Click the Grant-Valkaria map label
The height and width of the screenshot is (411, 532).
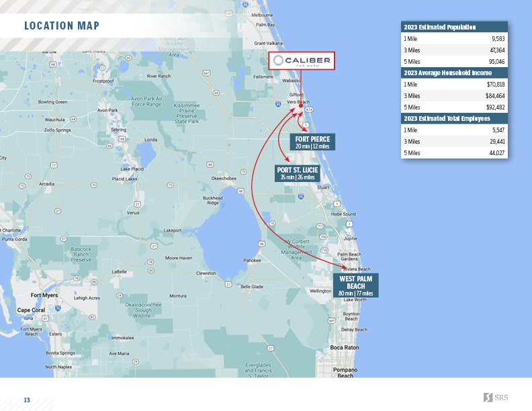click(x=268, y=44)
